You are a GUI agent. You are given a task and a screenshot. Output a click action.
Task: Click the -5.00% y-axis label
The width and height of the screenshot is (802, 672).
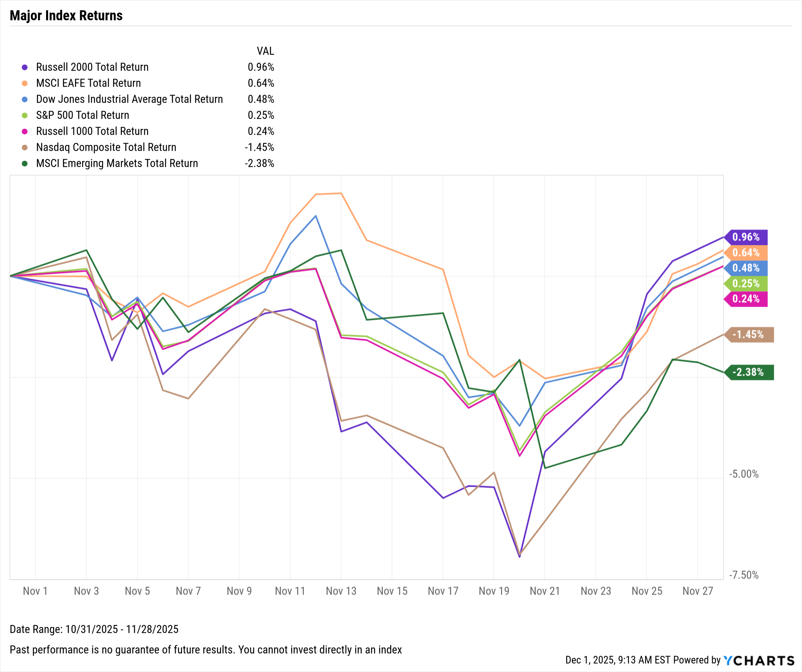click(x=744, y=474)
